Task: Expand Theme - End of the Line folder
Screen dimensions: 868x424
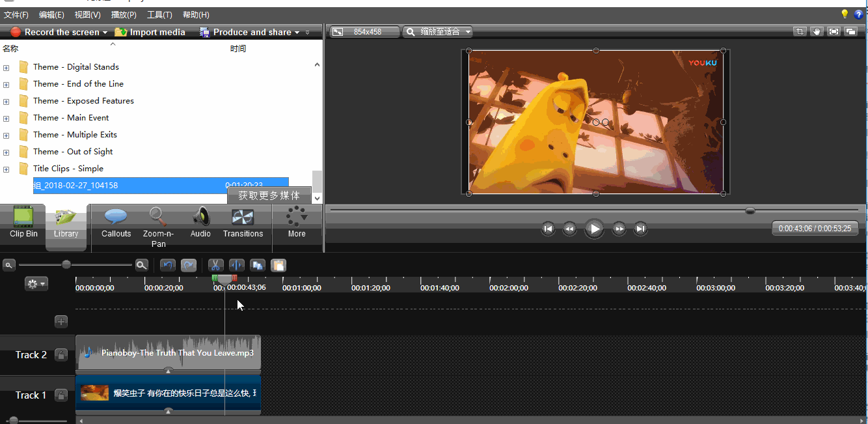Action: 7,84
